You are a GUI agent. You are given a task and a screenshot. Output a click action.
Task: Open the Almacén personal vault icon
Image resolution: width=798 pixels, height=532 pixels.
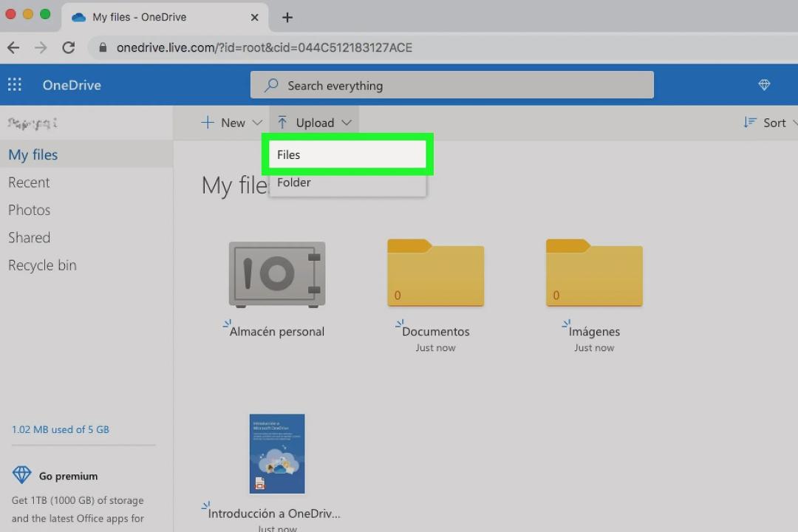[277, 274]
